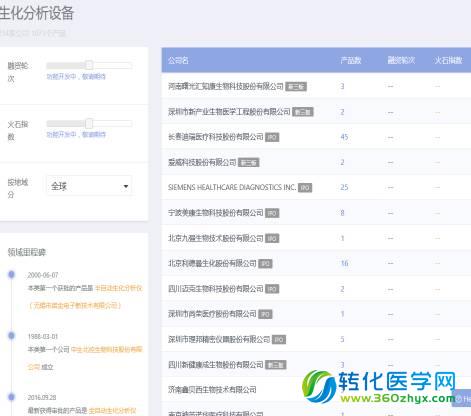Open the 全自动生化分析仪 product link
This screenshot has width=471, height=416.
(x=112, y=410)
